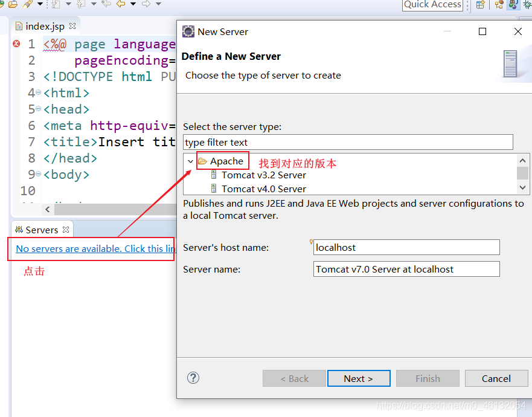Click the pageEncoding text on line 2
This screenshot has width=532, height=417.
coord(121,60)
